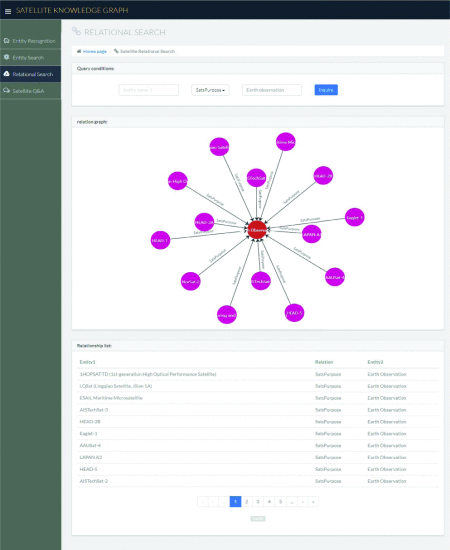Image resolution: width=450 pixels, height=550 pixels.
Task: Click the home icon in the breadcrumb
Action: point(79,51)
